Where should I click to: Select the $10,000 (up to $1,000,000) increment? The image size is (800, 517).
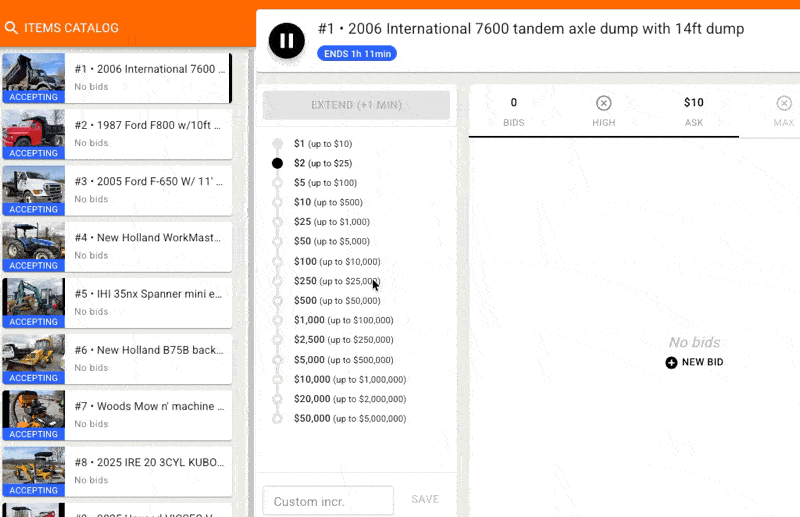[350, 379]
